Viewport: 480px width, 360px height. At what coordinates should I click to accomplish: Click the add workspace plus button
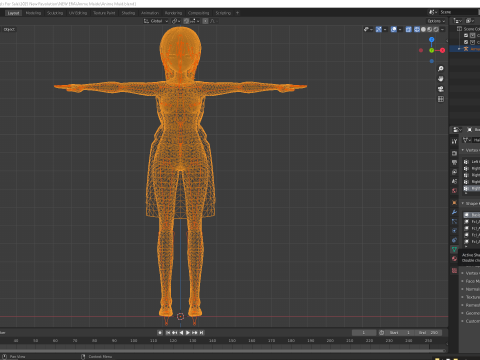pos(237,13)
